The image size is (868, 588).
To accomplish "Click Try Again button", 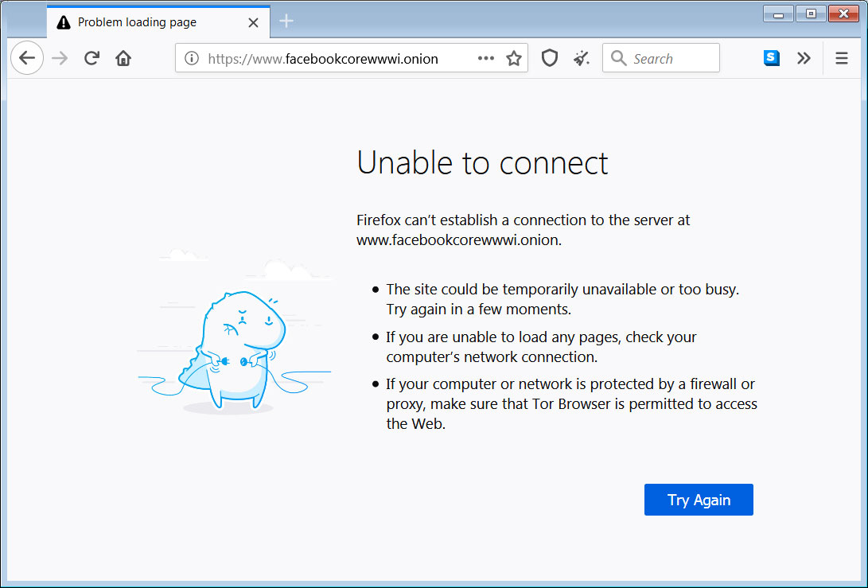I will [x=699, y=500].
